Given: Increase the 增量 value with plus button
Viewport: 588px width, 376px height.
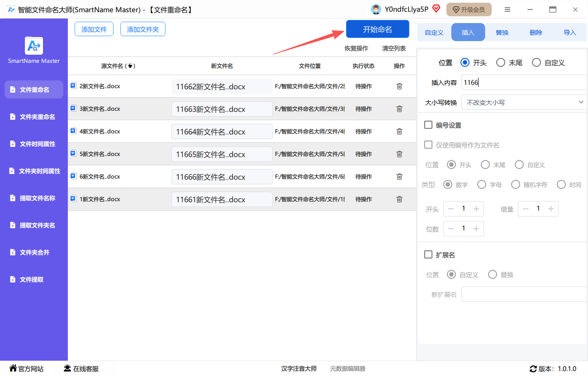Looking at the screenshot, I should [550, 209].
